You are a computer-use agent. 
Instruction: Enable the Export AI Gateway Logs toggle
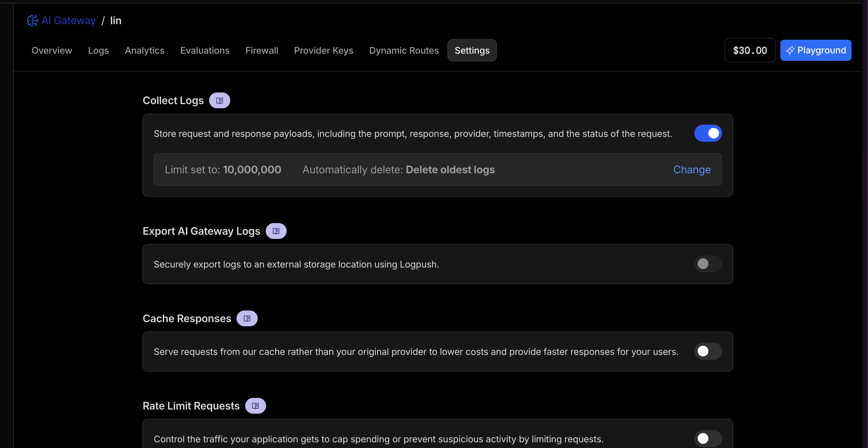pyautogui.click(x=708, y=264)
